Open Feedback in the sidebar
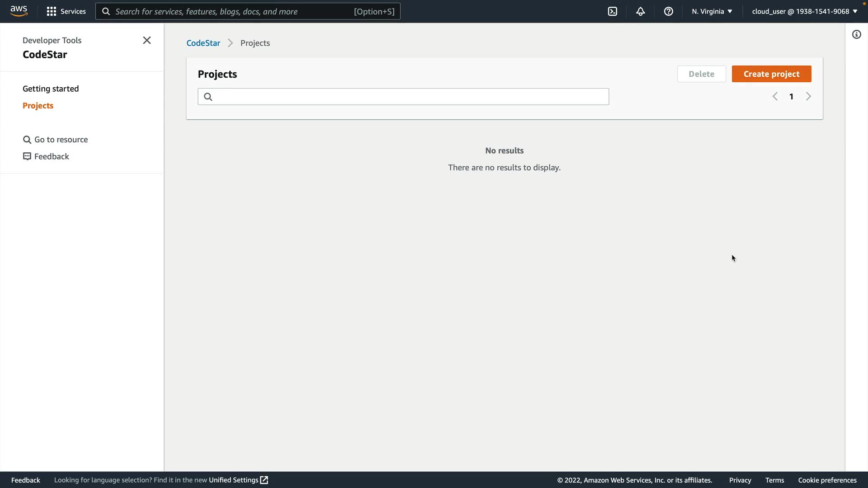The image size is (868, 488). tap(46, 156)
